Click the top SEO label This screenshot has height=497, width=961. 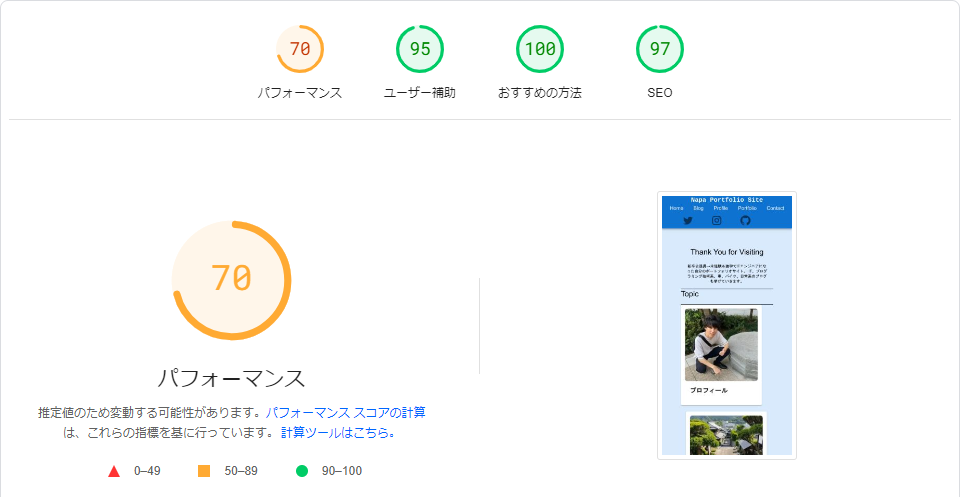[x=659, y=93]
